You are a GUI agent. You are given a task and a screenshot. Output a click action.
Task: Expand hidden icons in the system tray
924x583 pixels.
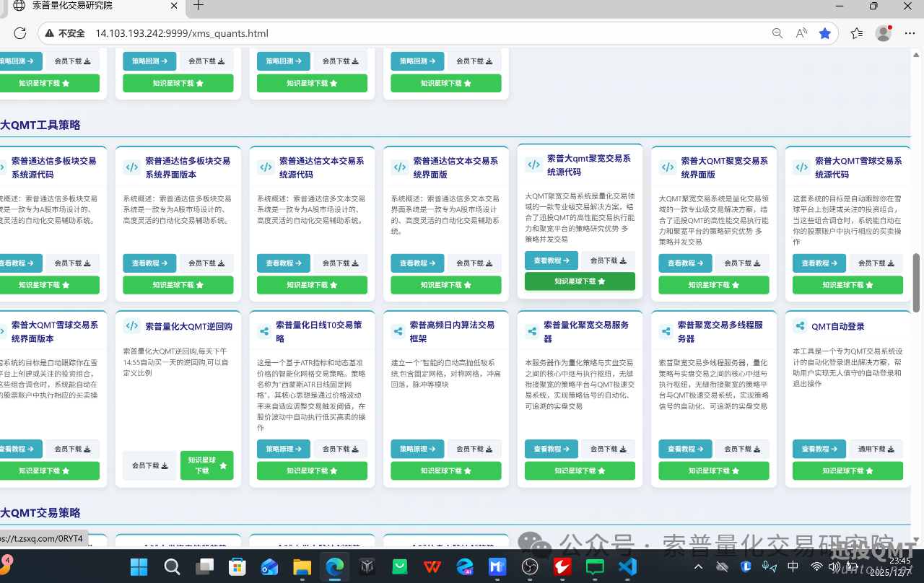tap(698, 567)
